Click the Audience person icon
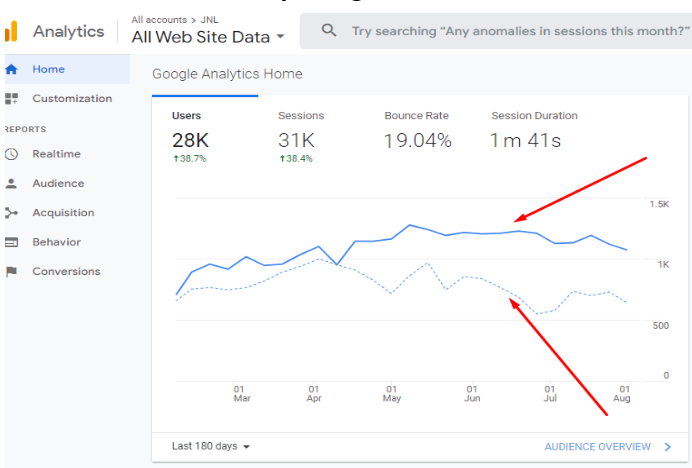 11,184
